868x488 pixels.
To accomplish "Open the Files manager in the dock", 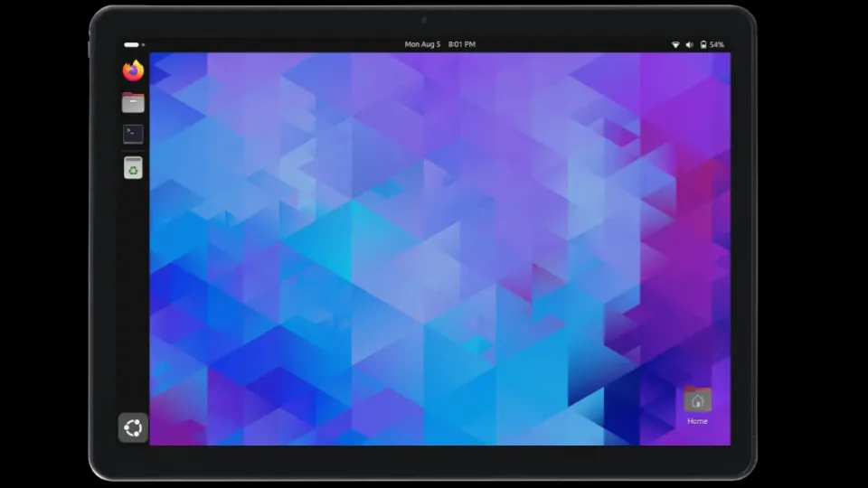I will coord(133,102).
